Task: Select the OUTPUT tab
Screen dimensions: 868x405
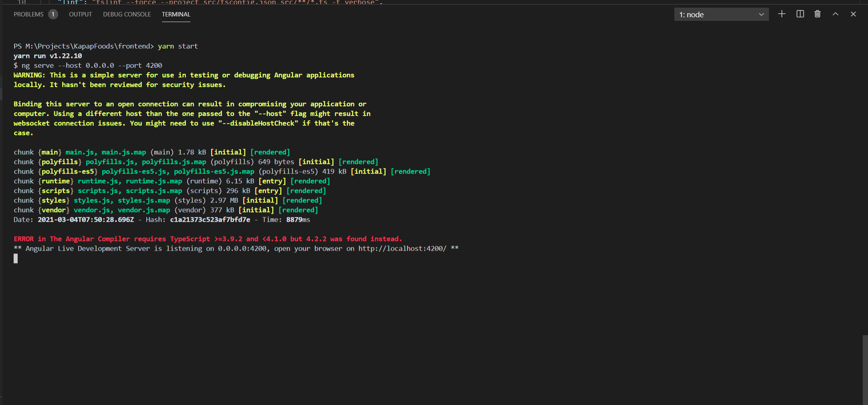Action: [80, 14]
